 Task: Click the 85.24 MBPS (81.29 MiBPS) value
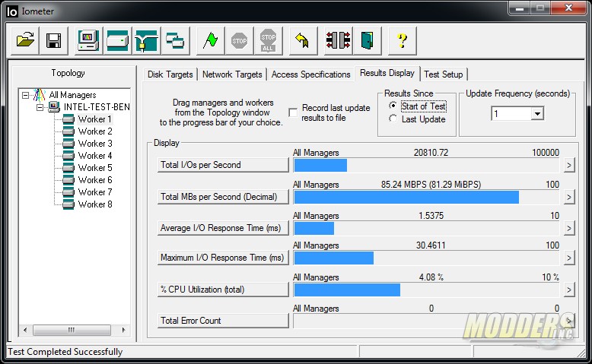click(x=431, y=185)
